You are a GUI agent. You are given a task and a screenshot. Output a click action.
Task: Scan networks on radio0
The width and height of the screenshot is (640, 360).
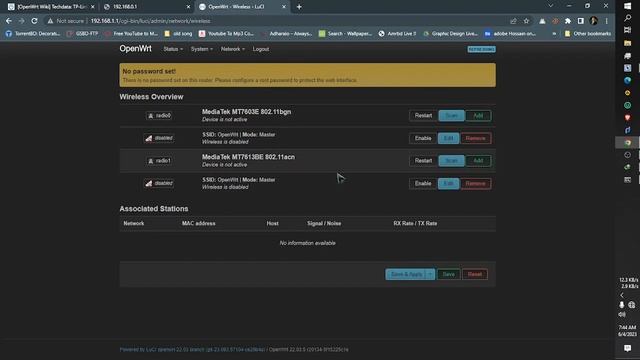(x=451, y=116)
